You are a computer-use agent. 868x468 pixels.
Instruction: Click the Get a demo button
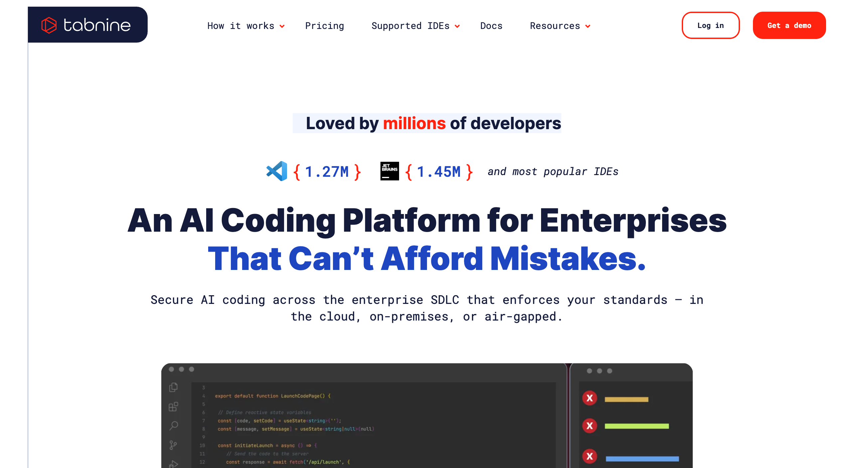(x=789, y=26)
